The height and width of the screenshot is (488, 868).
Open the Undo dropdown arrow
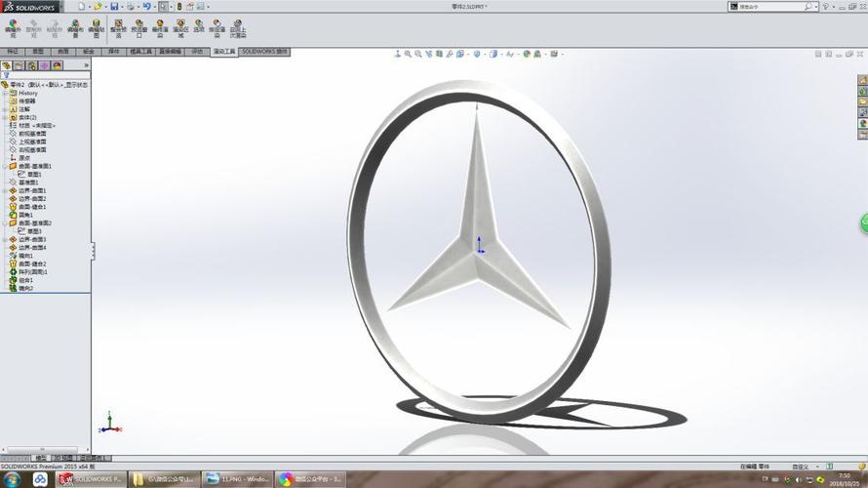coord(154,7)
